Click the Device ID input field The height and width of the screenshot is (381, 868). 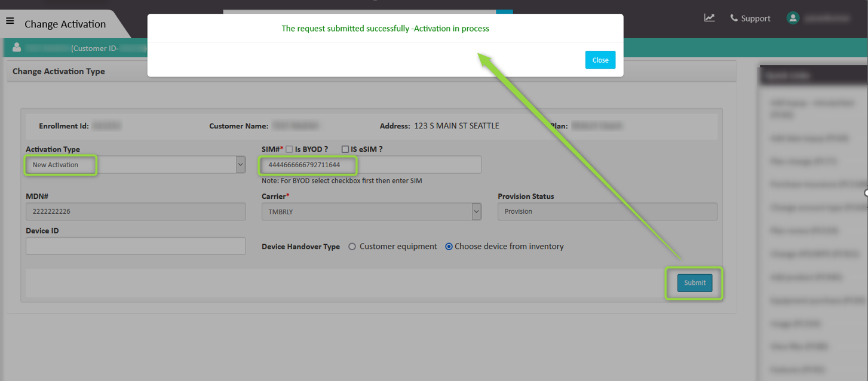tap(135, 246)
